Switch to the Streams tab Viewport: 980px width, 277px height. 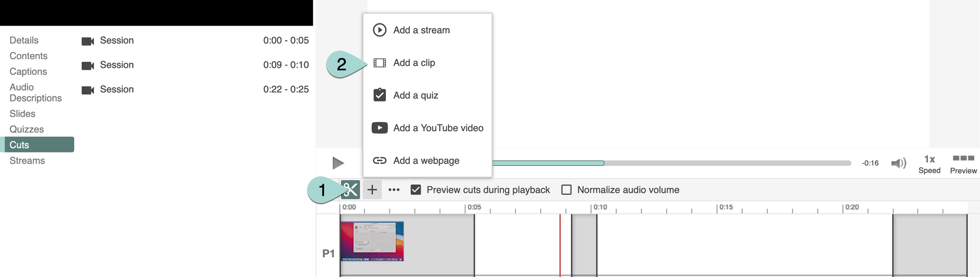(x=27, y=161)
